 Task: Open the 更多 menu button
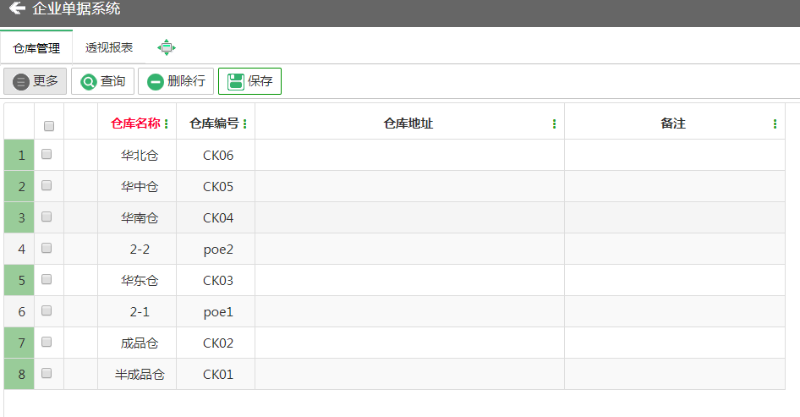(x=35, y=81)
